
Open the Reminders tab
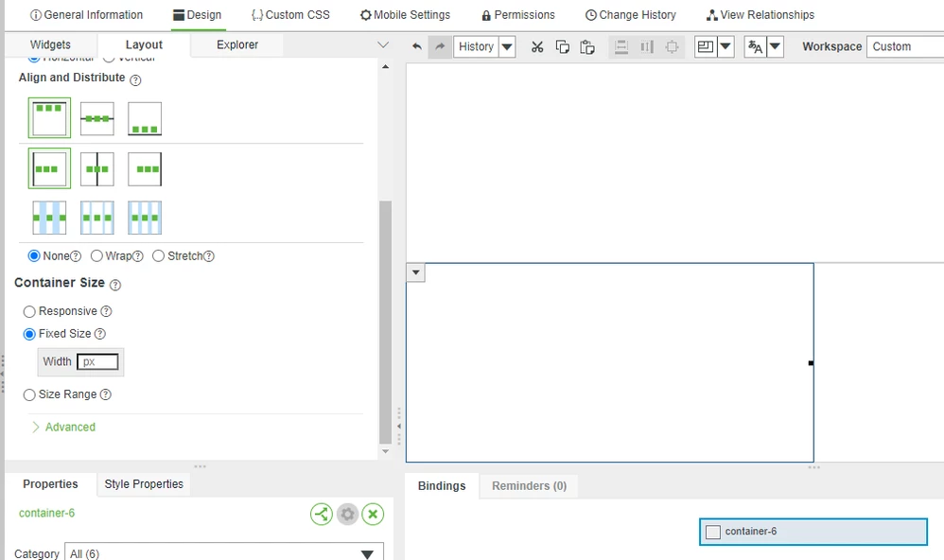(529, 485)
